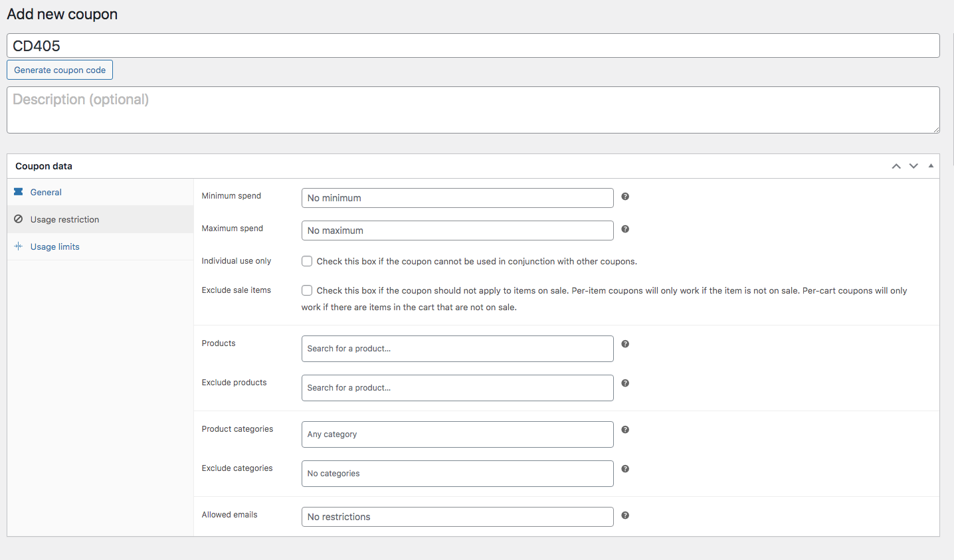954x560 pixels.
Task: Click the help icon beside Product categories
Action: click(x=625, y=430)
